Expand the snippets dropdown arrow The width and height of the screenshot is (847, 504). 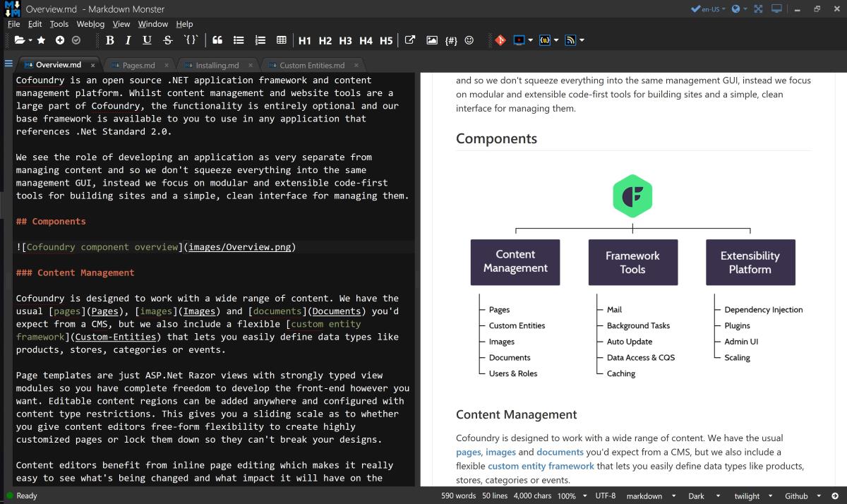556,40
